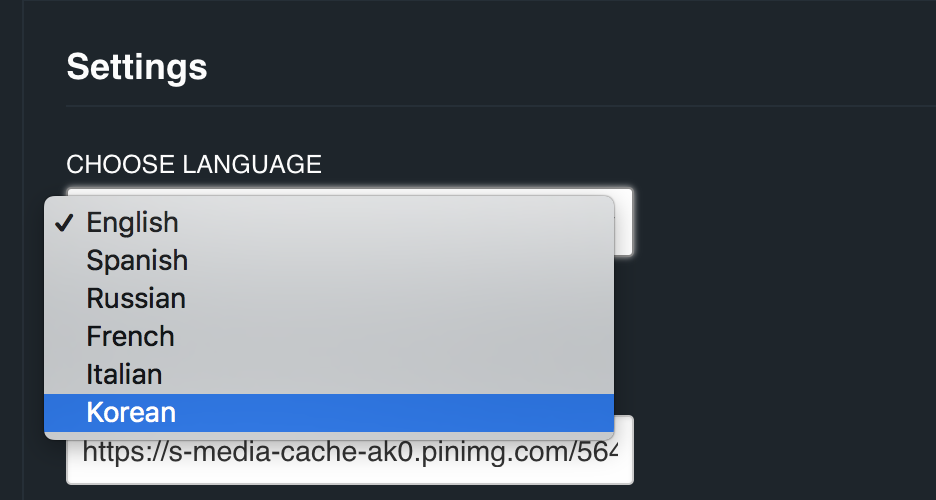
Task: Select the highlighted Korean option
Action: (131, 412)
